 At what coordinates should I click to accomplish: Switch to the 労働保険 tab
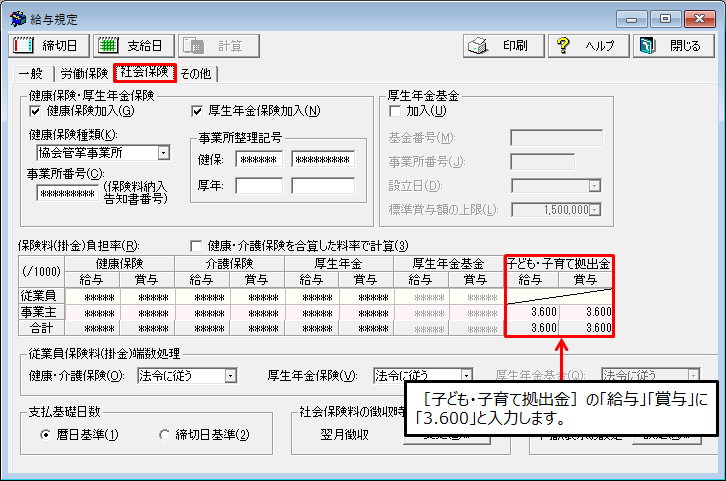pos(84,73)
